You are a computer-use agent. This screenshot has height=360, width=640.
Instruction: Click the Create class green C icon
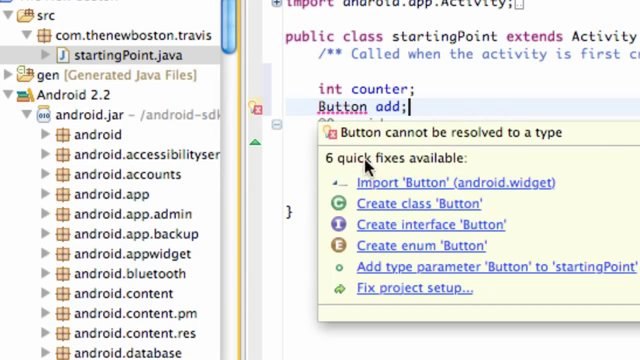339,203
